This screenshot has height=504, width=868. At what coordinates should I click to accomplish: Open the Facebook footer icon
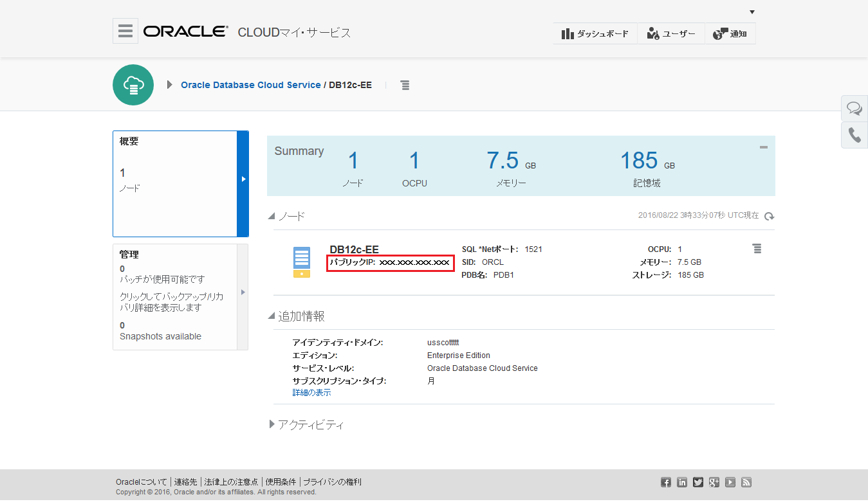tap(666, 482)
